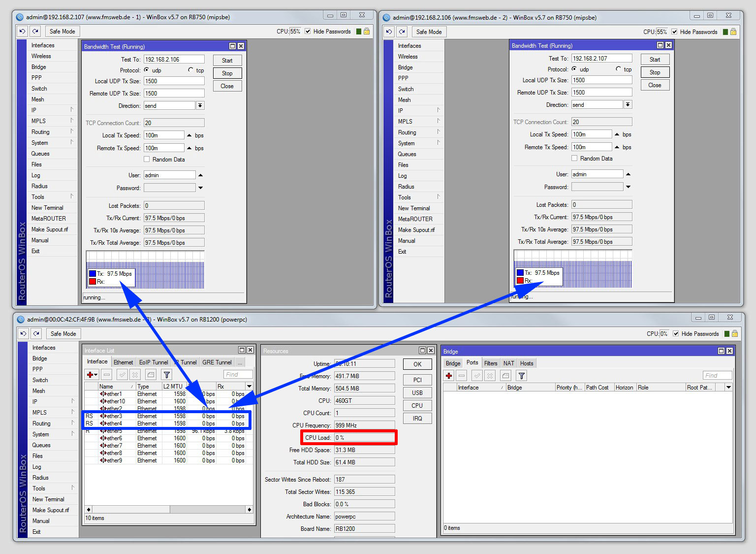
Task: Click the Comment icon in Interface List toolbar
Action: tap(151, 375)
